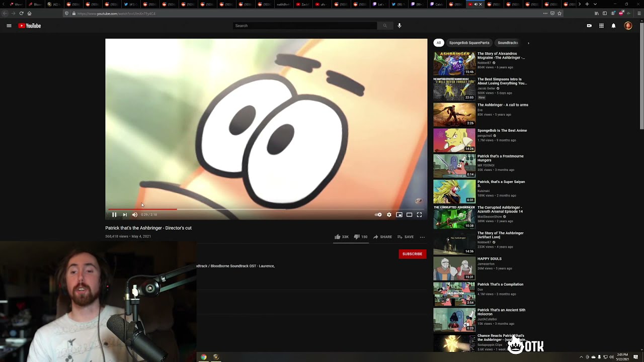Viewport: 644px width, 362px height.
Task: Save the video to a playlist
Action: tap(406, 237)
